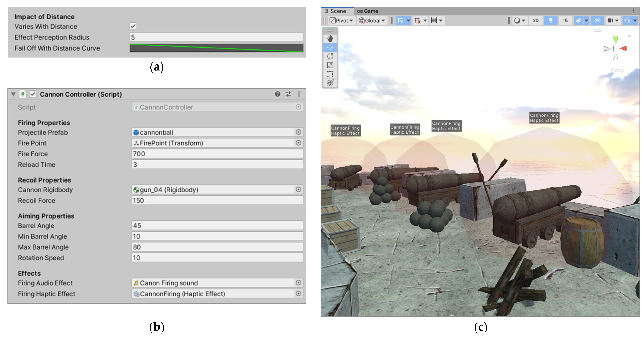Click the Fall Off With Distance curve
The height and width of the screenshot is (338, 644).
[x=216, y=48]
